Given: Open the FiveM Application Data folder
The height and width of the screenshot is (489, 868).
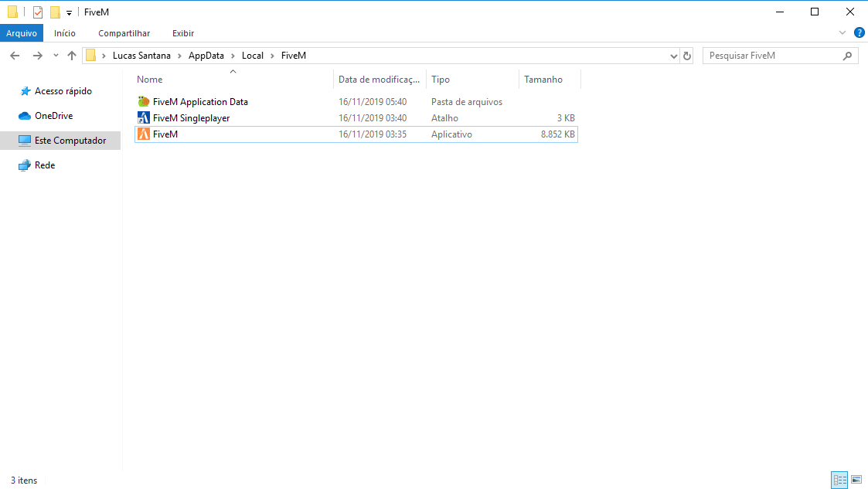Looking at the screenshot, I should pos(199,101).
